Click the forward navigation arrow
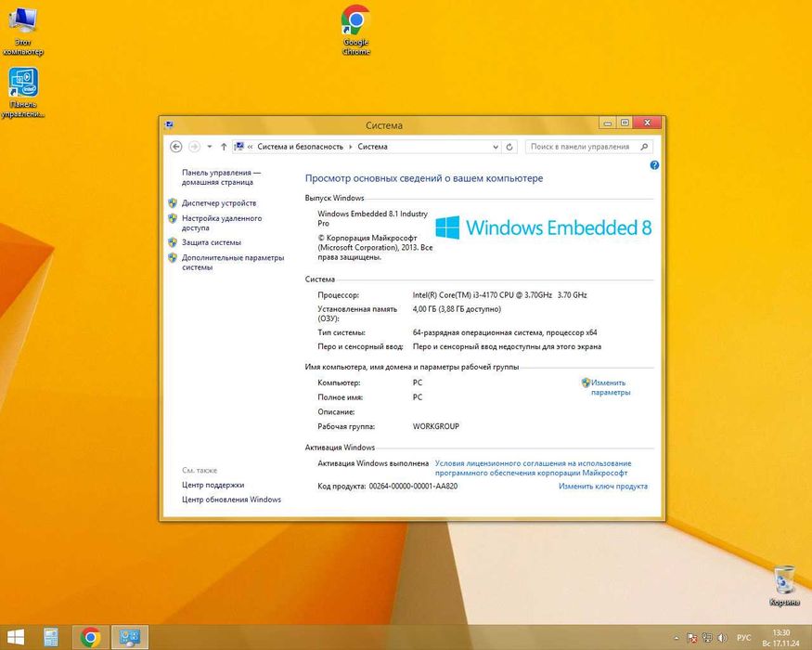The image size is (812, 650). [x=194, y=147]
